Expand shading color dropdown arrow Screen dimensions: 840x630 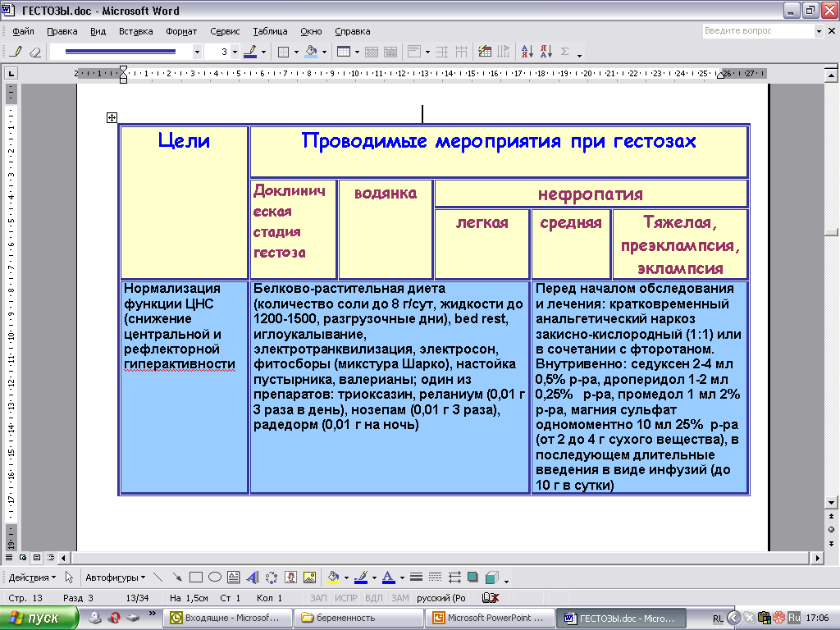pyautogui.click(x=324, y=52)
